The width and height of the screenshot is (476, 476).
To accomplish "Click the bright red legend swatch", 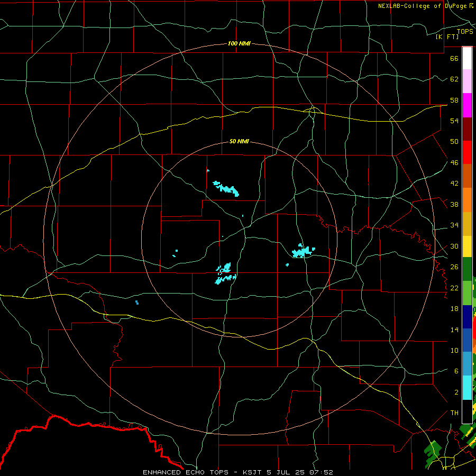I will coord(467,152).
